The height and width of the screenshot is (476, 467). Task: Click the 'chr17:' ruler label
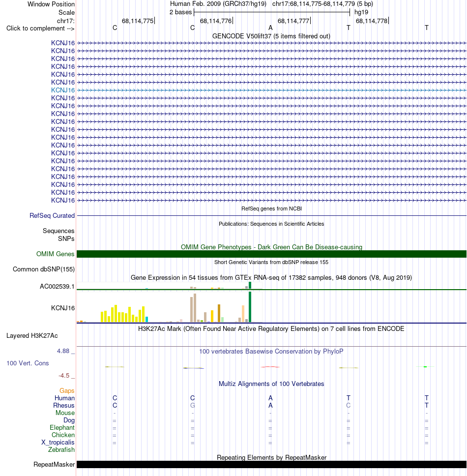[x=65, y=21]
